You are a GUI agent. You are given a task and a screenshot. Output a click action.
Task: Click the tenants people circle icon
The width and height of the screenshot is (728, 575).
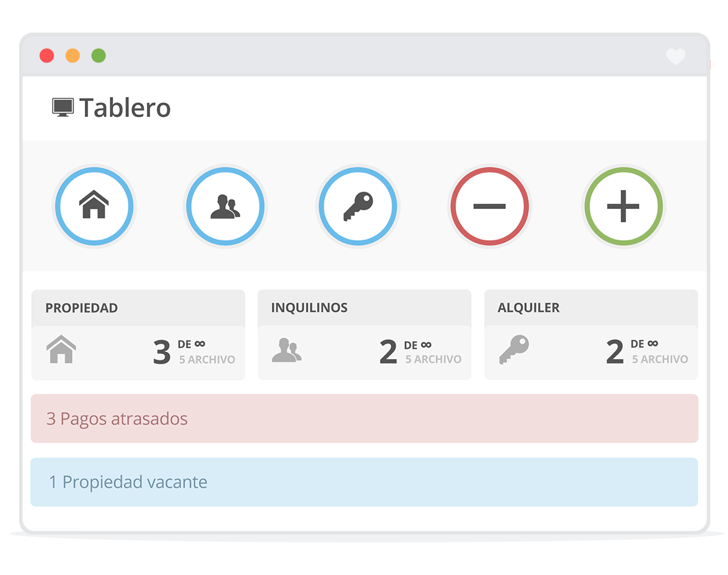point(225,206)
